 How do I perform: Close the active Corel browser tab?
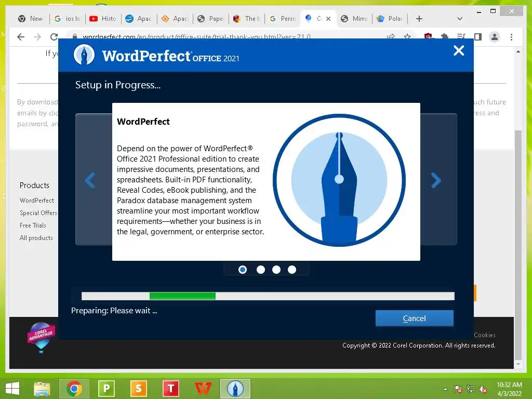click(x=328, y=19)
